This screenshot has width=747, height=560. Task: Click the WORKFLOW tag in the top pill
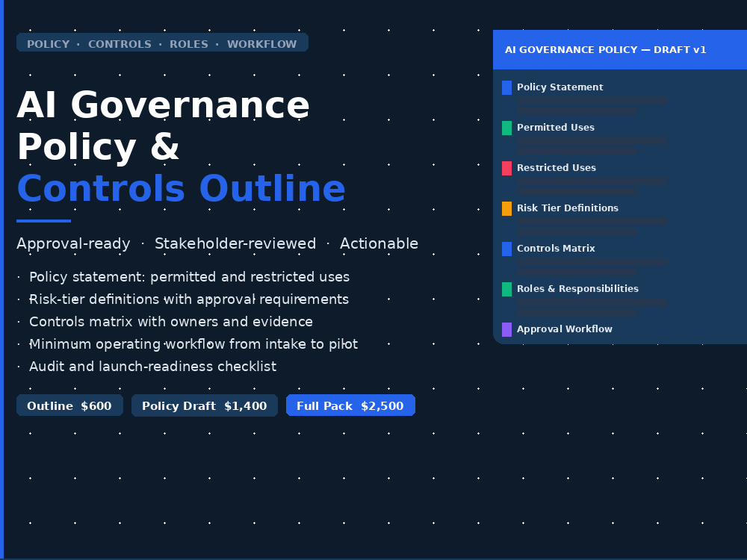[x=261, y=44]
